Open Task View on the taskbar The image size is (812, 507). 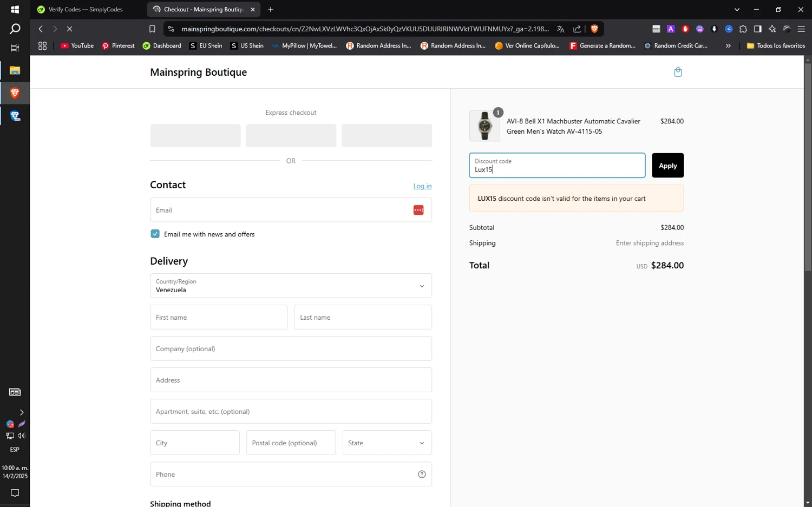tap(15, 48)
